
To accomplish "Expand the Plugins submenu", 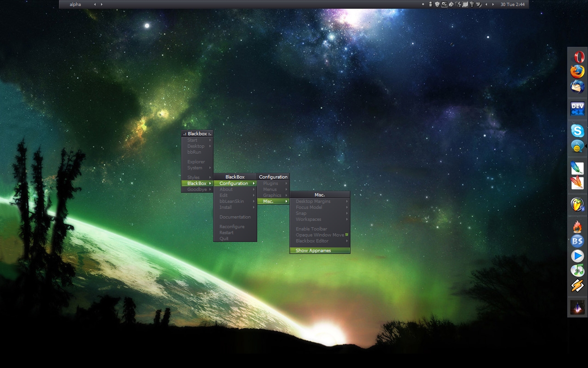I will pyautogui.click(x=273, y=184).
